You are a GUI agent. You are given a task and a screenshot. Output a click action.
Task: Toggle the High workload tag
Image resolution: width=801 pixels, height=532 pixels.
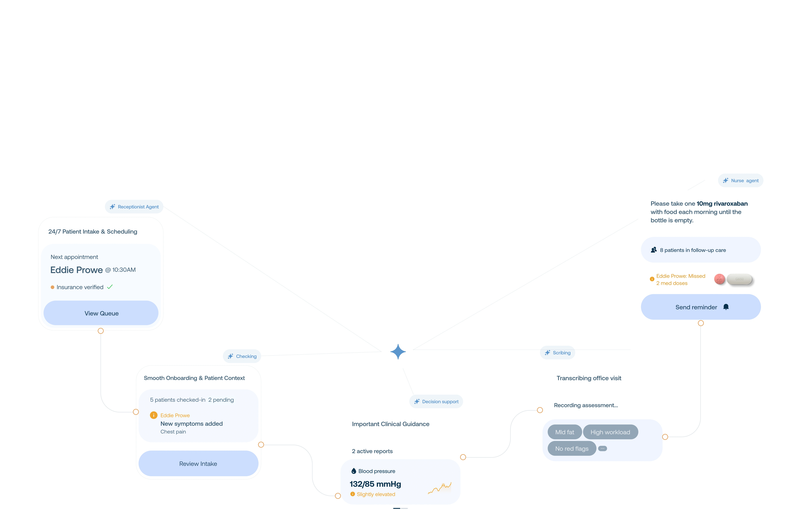[610, 432]
